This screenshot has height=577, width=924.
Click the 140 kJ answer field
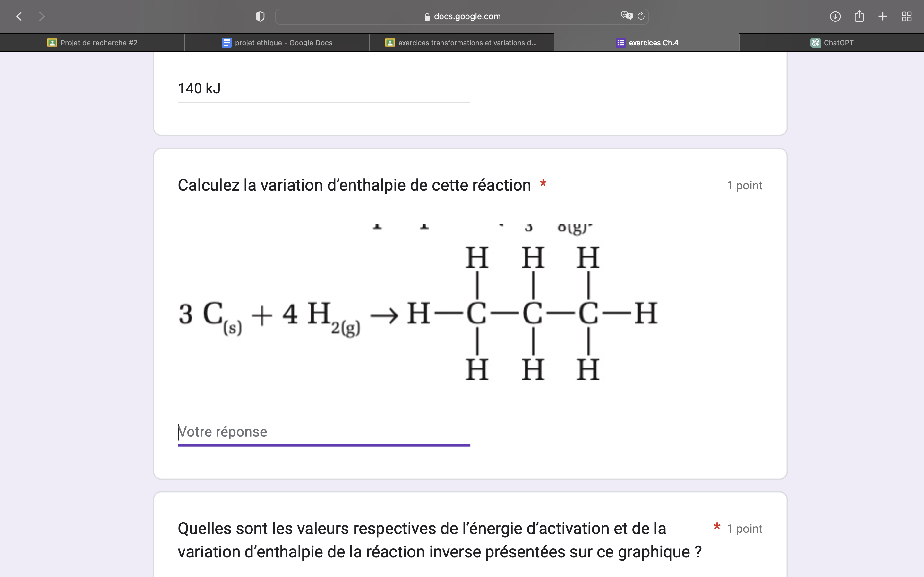coord(324,88)
